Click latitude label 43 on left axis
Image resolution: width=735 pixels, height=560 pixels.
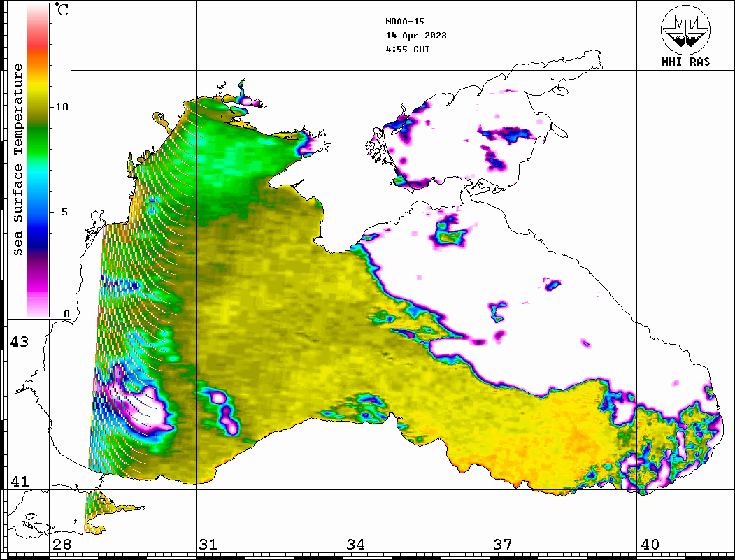(18, 342)
